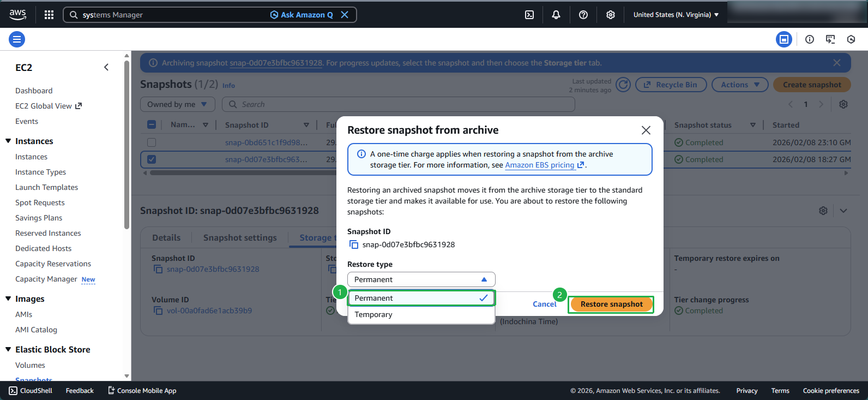The height and width of the screenshot is (400, 868).
Task: Switch to the Snapshot settings tab
Action: point(240,238)
